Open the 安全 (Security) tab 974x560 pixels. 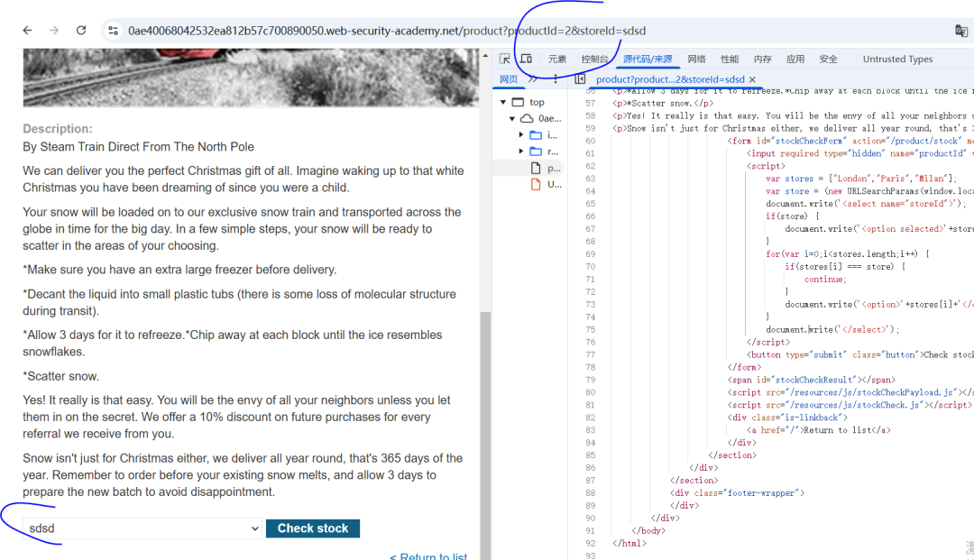pyautogui.click(x=828, y=59)
